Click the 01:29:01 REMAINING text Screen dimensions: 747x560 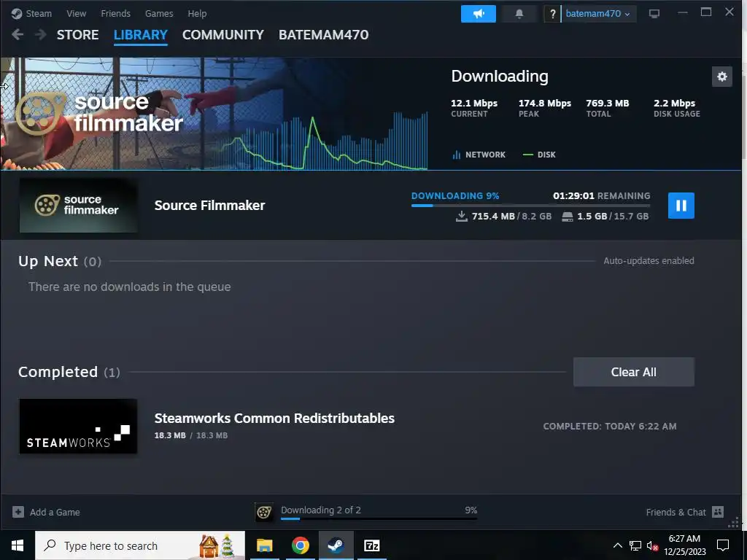click(601, 195)
